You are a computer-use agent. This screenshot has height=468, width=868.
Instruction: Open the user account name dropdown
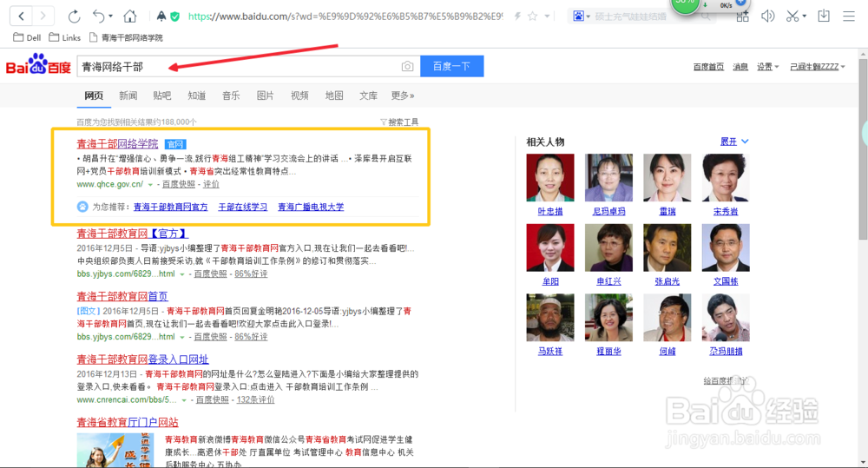[818, 67]
